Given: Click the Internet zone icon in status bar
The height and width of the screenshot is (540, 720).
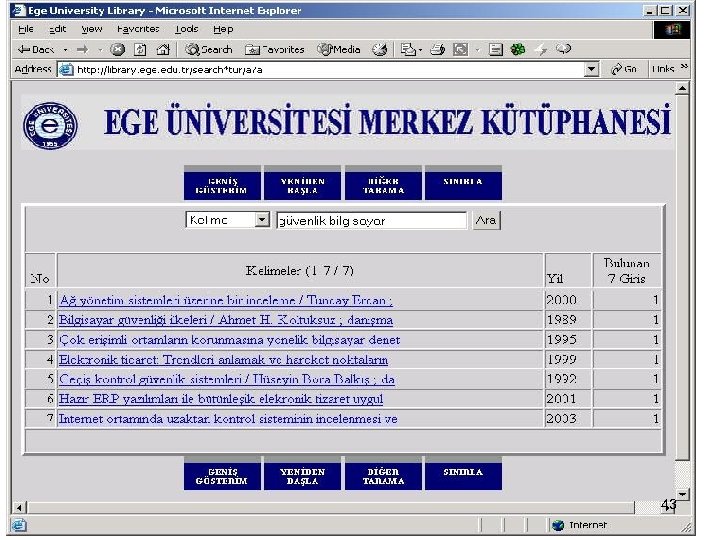Looking at the screenshot, I should pyautogui.click(x=558, y=525).
